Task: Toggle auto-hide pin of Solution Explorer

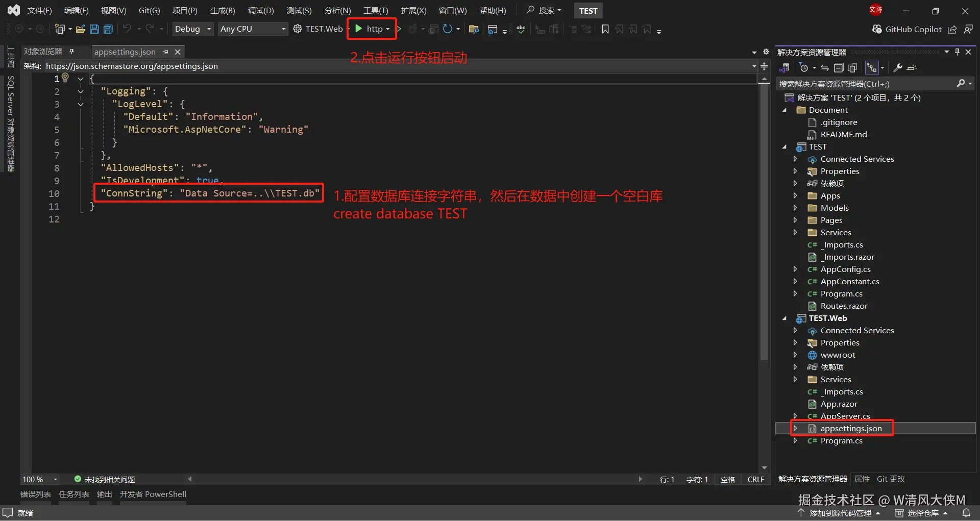Action: (957, 52)
